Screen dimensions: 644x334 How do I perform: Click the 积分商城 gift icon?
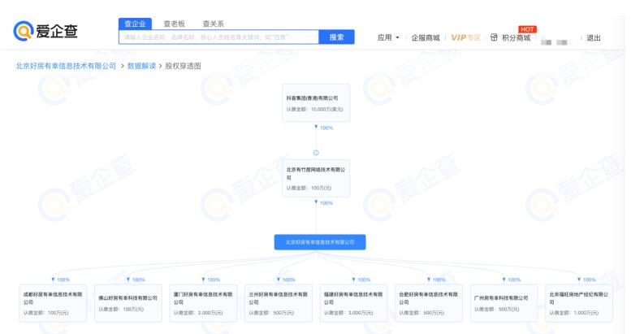tap(493, 38)
